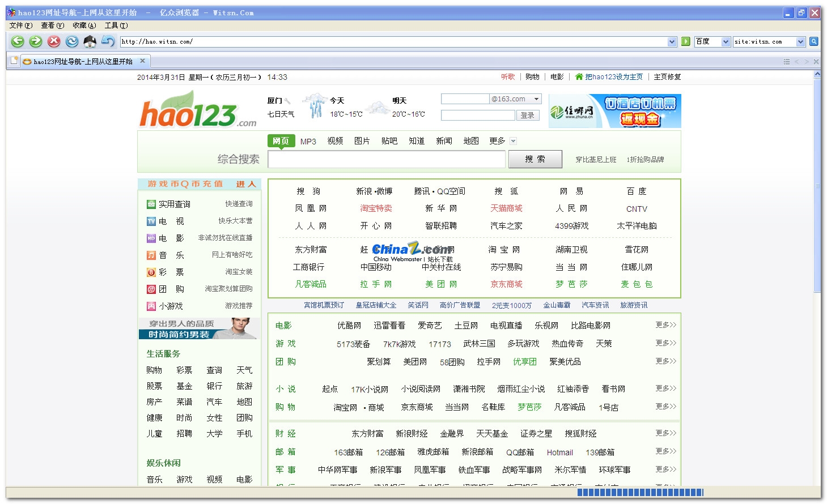
Task: Close the hao123 tab with its X
Action: (142, 61)
